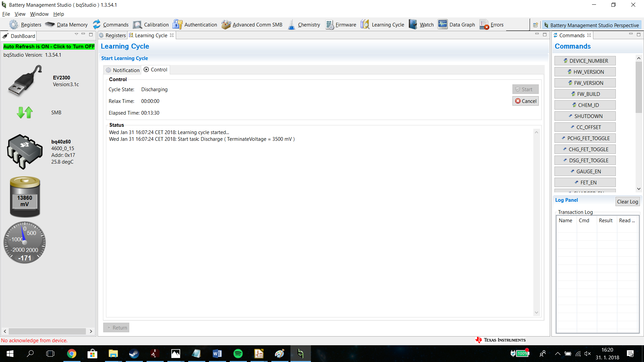
Task: Select Battery Management Studio Perspective
Action: 592,25
